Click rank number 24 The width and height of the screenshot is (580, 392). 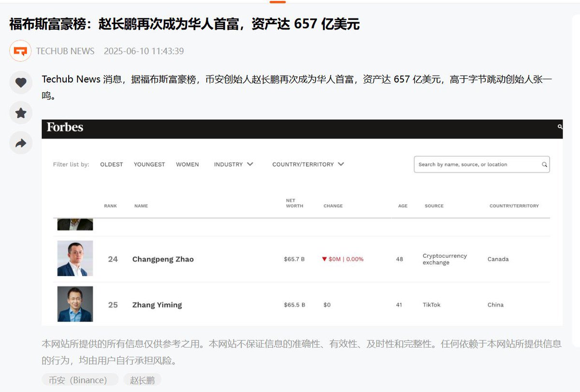click(113, 259)
